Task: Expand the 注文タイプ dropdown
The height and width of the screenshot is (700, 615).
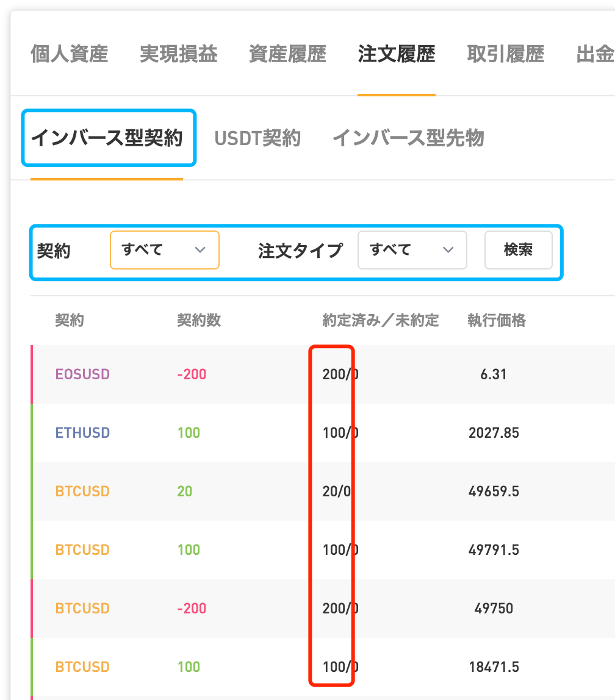Action: pos(412,250)
